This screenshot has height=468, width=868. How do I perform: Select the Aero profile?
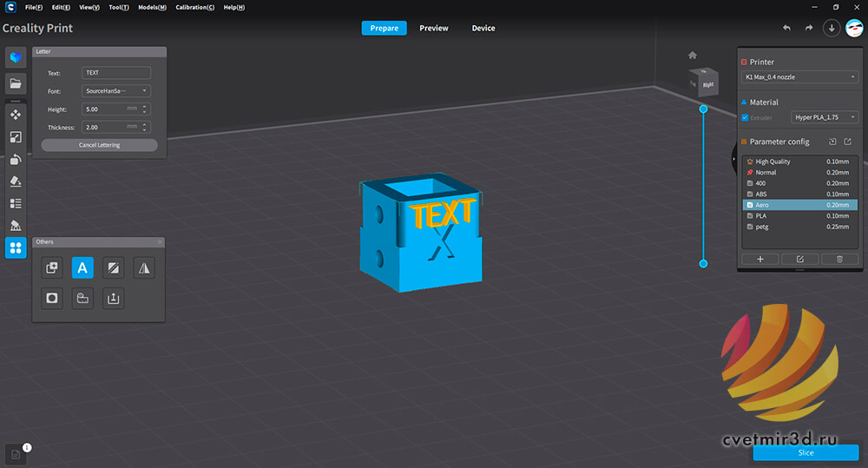(800, 205)
